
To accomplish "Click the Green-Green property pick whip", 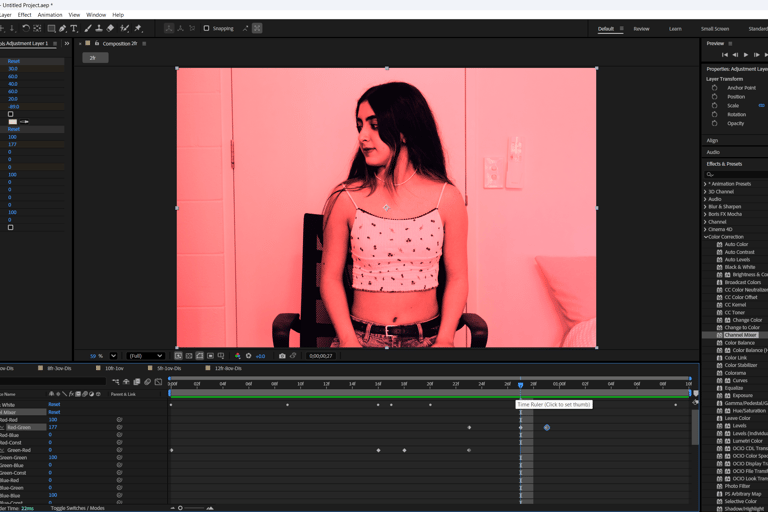I will click(119, 458).
